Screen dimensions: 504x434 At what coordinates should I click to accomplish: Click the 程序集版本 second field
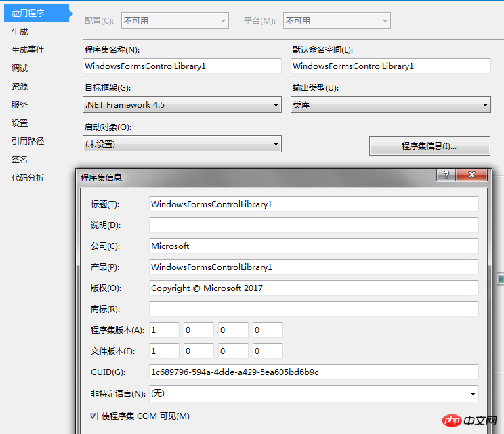pyautogui.click(x=198, y=330)
